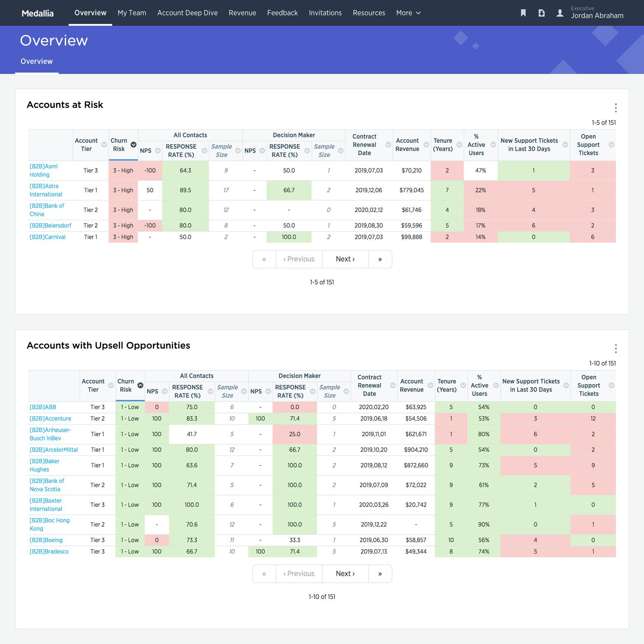The image size is (644, 644).
Task: Open the [B2B]Carnival account link
Action: click(x=47, y=237)
